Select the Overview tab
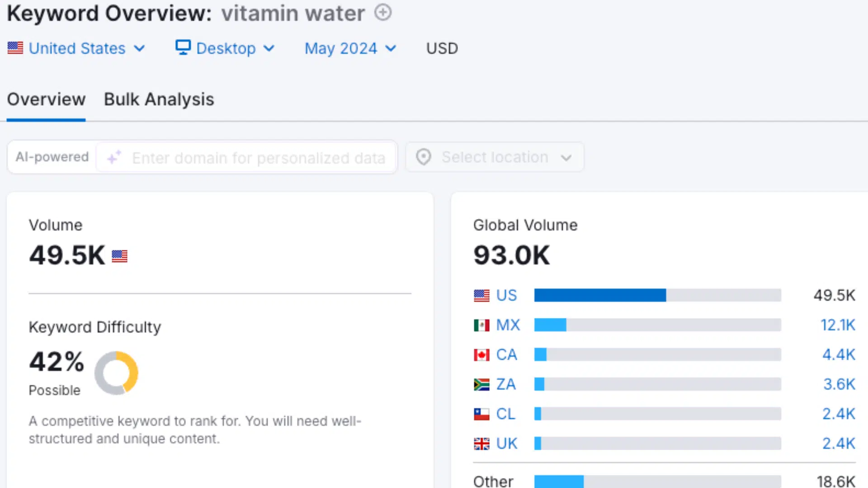The image size is (868, 488). click(x=46, y=99)
